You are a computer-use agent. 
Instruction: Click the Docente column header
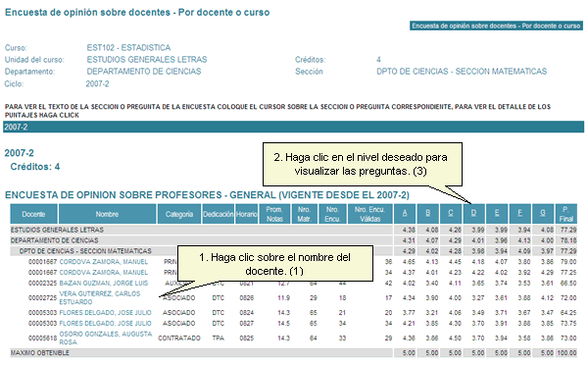point(33,214)
